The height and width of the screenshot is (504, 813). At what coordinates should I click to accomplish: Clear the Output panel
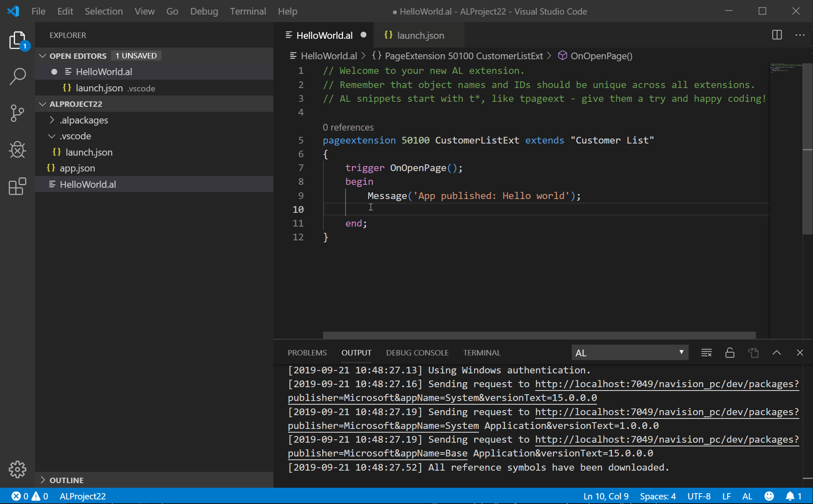[x=706, y=353]
